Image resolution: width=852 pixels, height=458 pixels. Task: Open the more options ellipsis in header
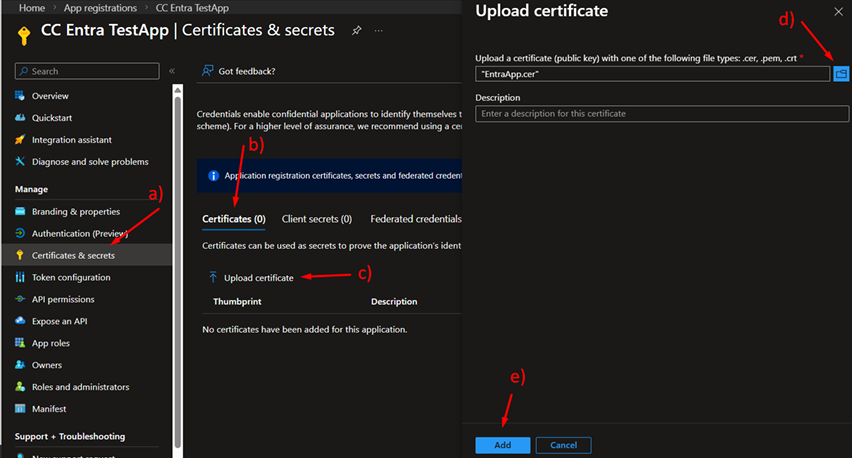(x=379, y=30)
